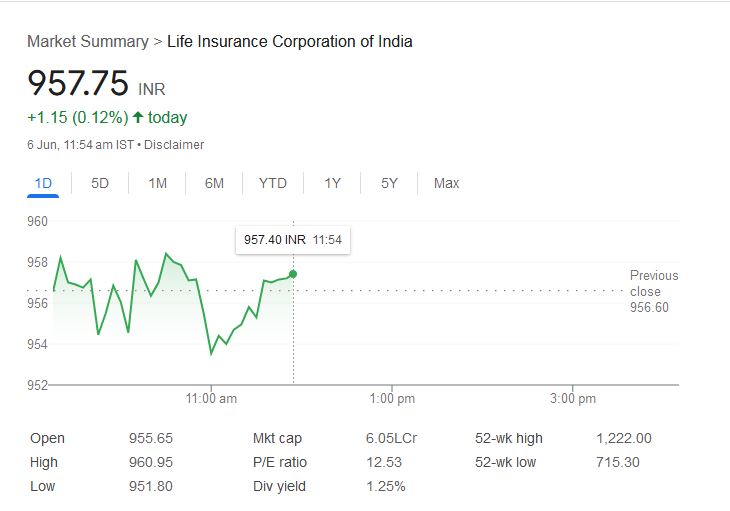The width and height of the screenshot is (730, 511).
Task: Click the Previous close 956.60 label
Action: tap(653, 291)
